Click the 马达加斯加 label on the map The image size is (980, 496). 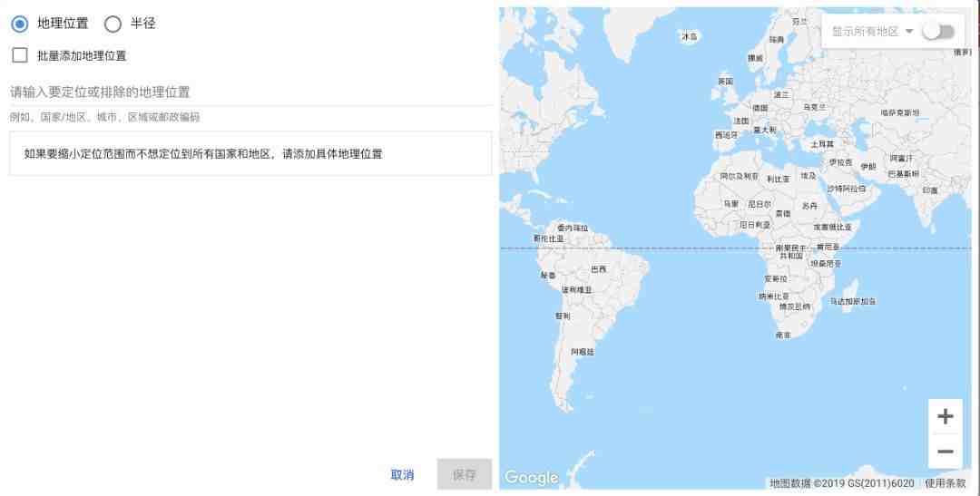pos(852,301)
